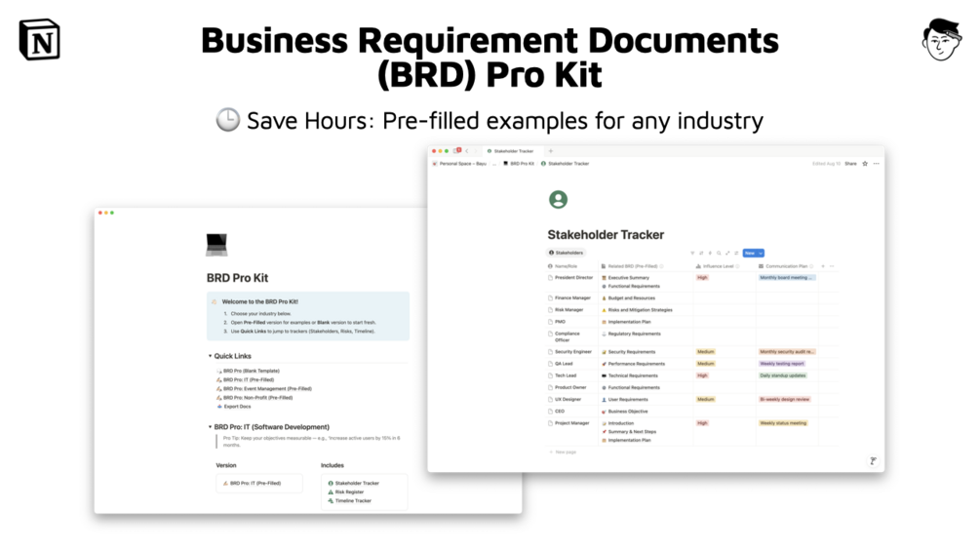Open BRD Pro Kit breadcrumb
The image size is (980, 551).
[519, 164]
